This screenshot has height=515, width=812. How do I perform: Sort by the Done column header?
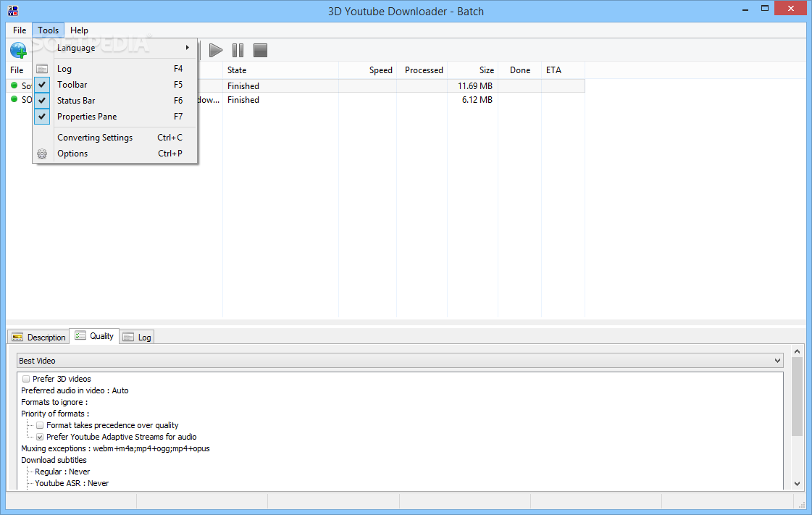[520, 70]
